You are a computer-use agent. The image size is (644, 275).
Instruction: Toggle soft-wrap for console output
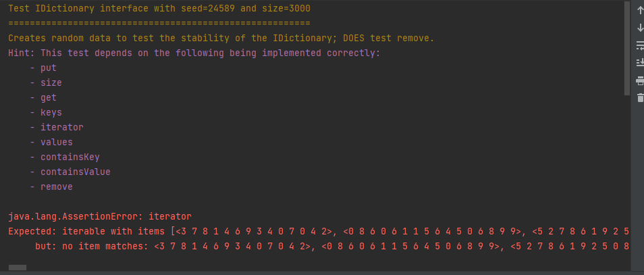click(x=640, y=45)
